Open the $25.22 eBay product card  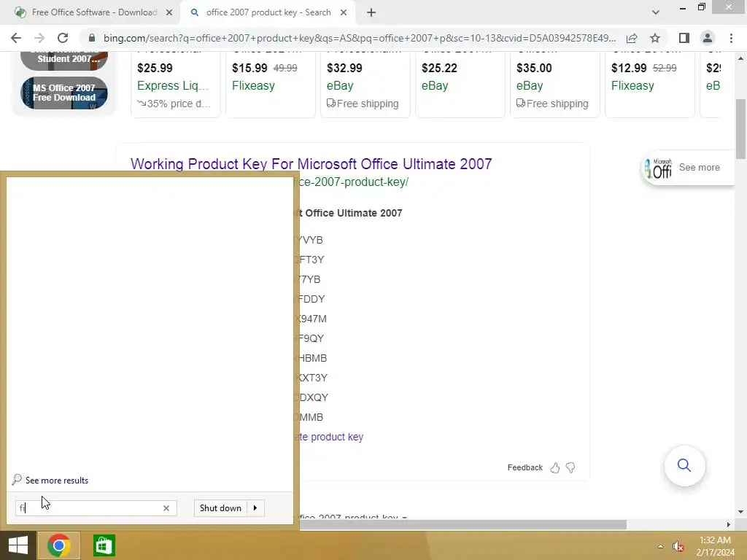coord(460,85)
